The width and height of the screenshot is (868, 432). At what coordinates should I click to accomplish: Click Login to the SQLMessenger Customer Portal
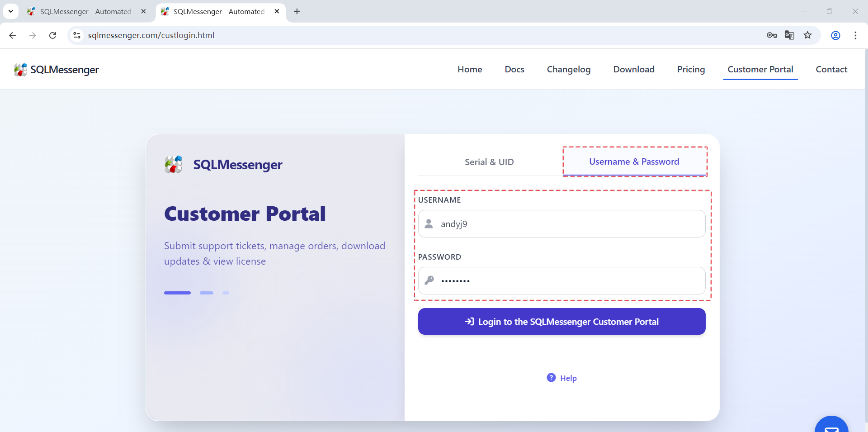[x=561, y=322]
